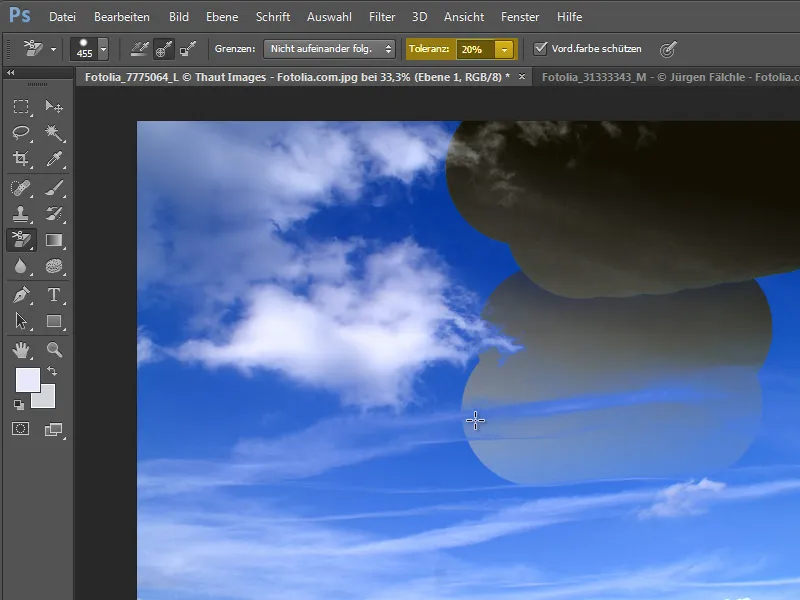Viewport: 800px width, 600px height.
Task: Open the background color picker
Action: (47, 399)
